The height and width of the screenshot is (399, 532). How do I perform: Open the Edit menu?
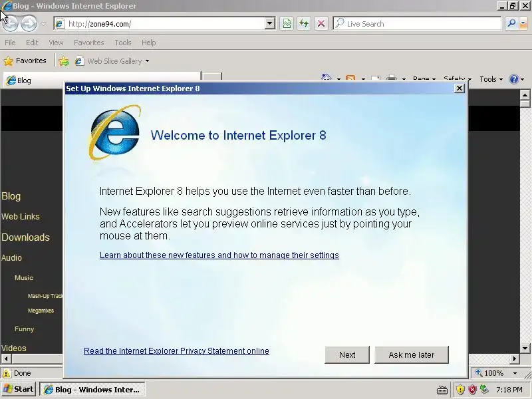pyautogui.click(x=32, y=43)
